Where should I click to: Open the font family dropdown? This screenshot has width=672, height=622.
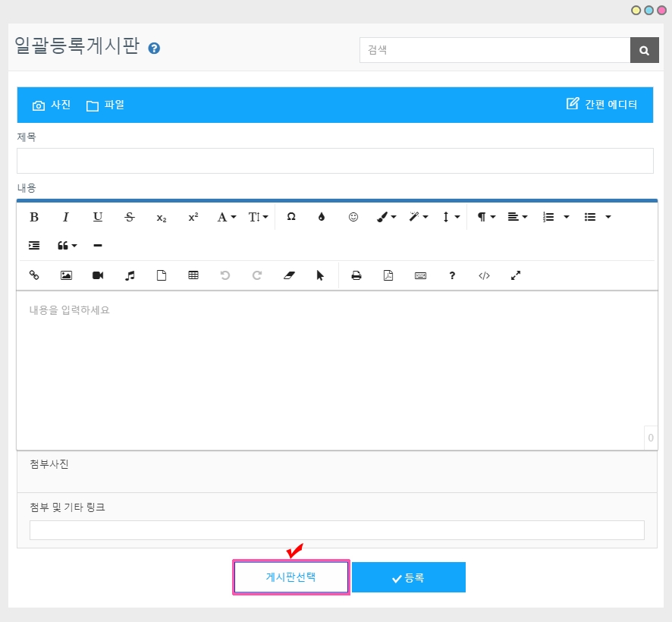[x=227, y=217]
